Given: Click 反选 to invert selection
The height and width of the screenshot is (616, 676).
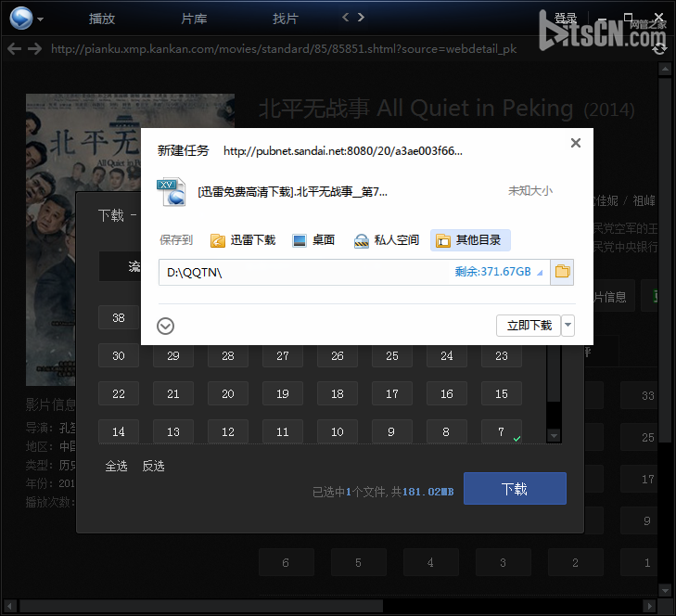Looking at the screenshot, I should tap(154, 466).
